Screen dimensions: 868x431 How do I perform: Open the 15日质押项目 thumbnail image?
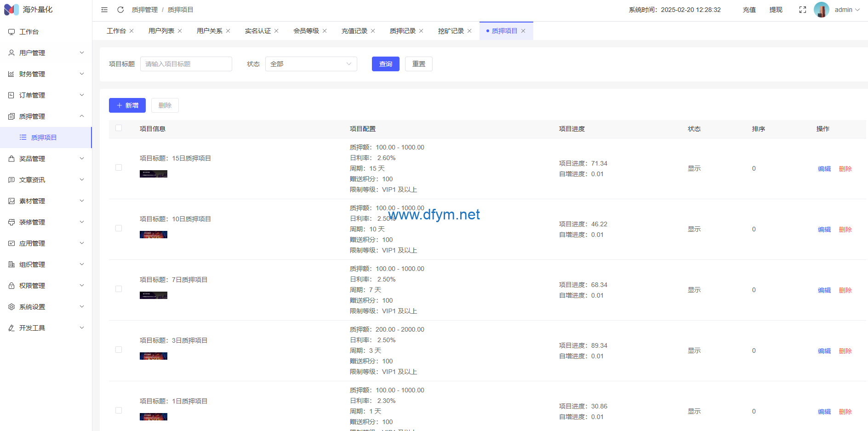coord(154,174)
